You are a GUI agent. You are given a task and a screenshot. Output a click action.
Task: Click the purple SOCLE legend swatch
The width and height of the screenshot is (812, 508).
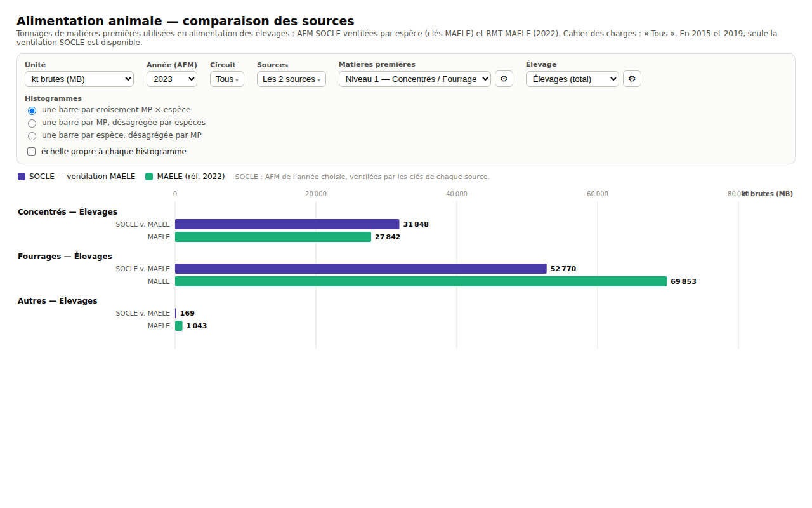tap(22, 177)
